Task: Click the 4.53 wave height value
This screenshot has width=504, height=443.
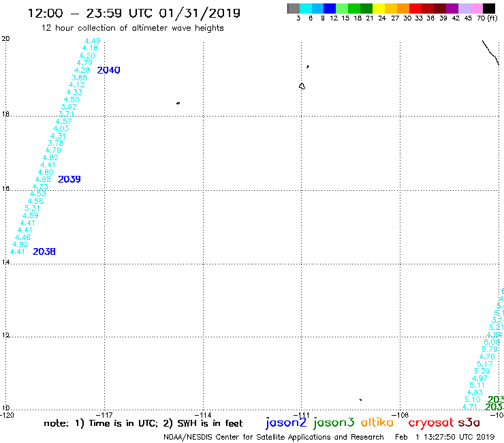Action: (x=38, y=194)
